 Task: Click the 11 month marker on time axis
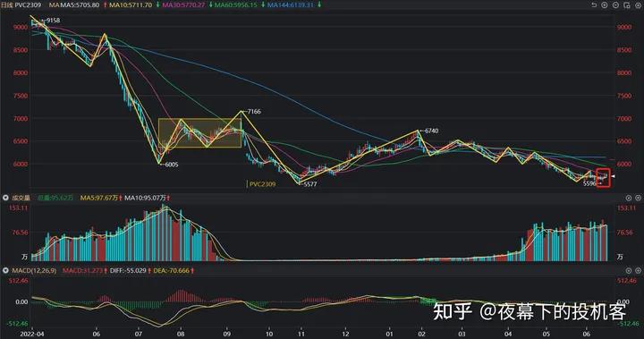coord(301,334)
